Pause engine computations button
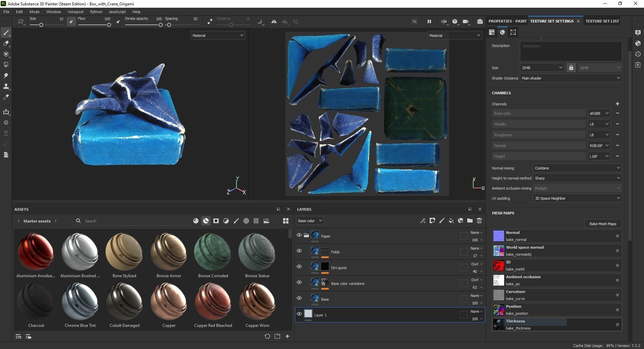 (x=429, y=21)
